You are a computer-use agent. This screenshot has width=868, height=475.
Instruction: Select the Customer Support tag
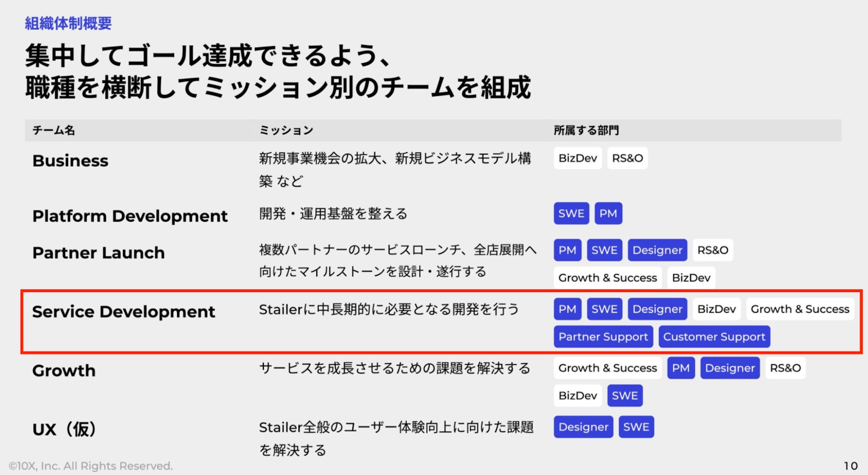714,337
